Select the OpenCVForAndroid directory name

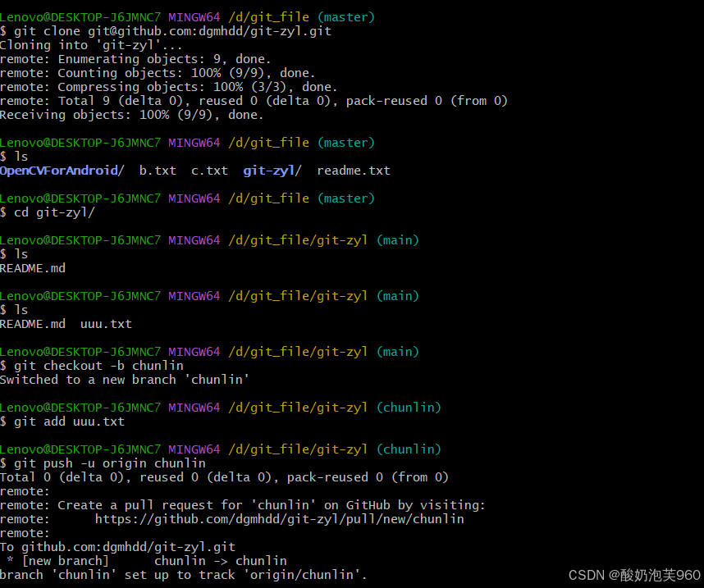point(57,170)
